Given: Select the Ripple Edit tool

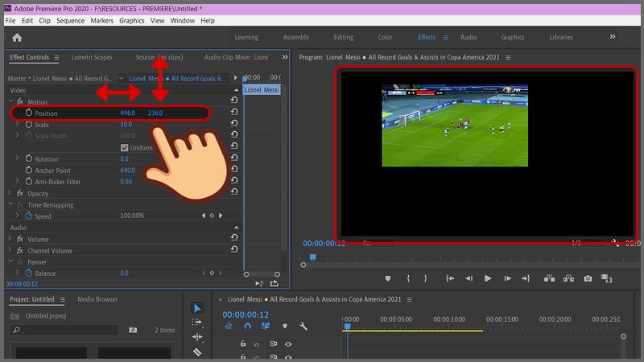Looking at the screenshot, I should [x=197, y=337].
